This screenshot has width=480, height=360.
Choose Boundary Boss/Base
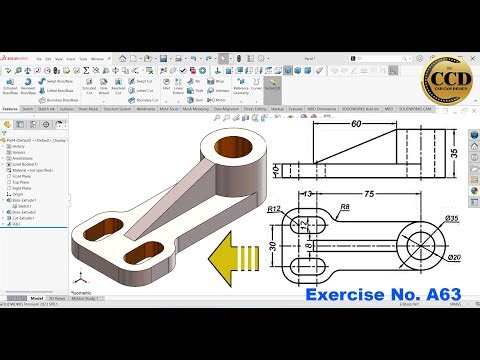[x=58, y=100]
